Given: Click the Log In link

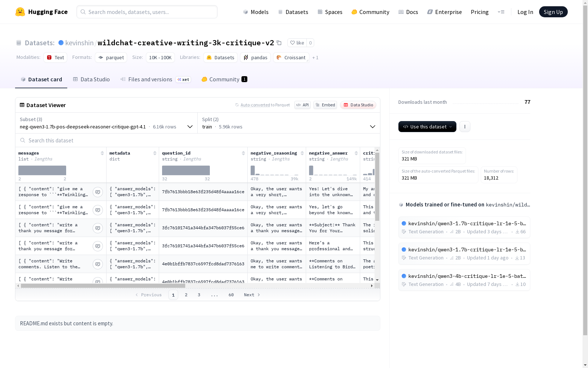Looking at the screenshot, I should coord(525,12).
